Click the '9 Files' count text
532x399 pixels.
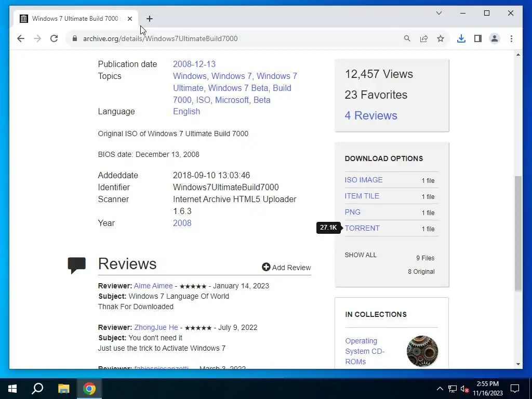425,258
